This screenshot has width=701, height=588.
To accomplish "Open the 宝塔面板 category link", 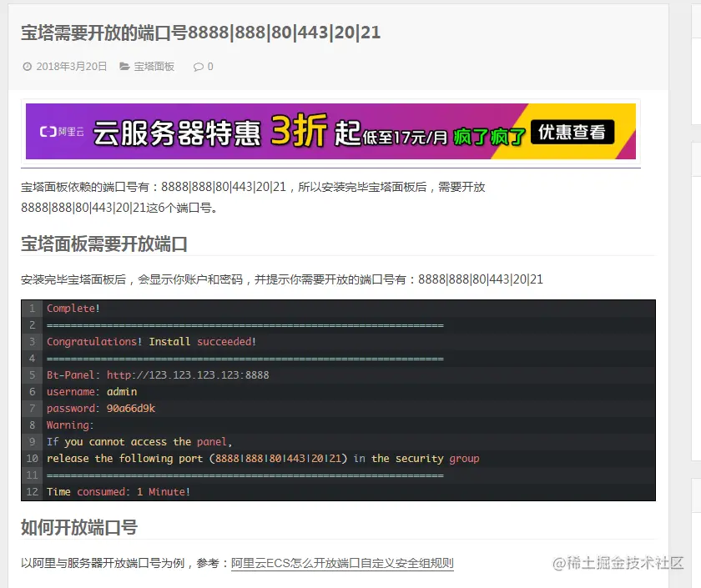I will [154, 67].
